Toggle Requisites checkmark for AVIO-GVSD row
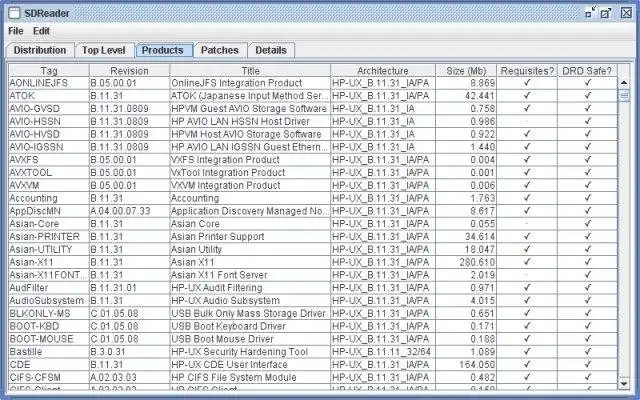The image size is (640, 400). point(527,109)
